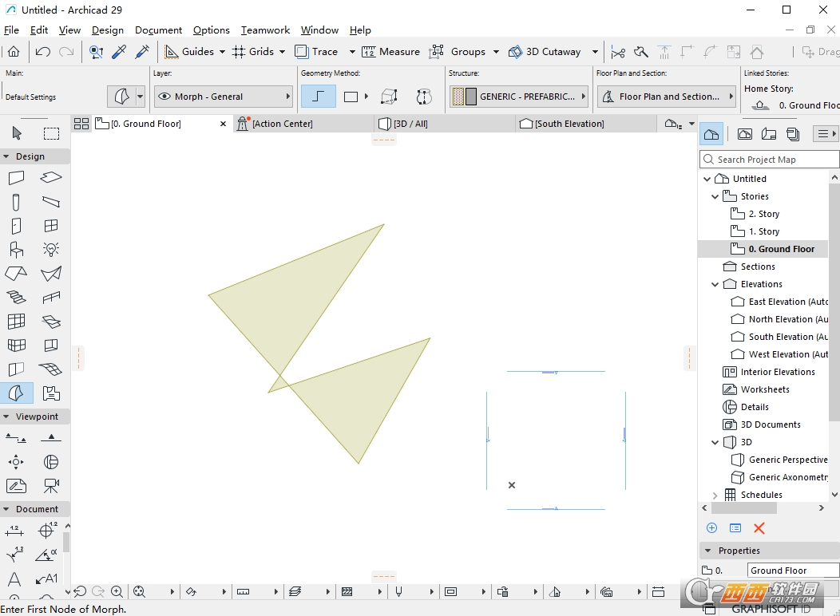Select the Shell tool
The height and width of the screenshot is (616, 840).
point(51,274)
